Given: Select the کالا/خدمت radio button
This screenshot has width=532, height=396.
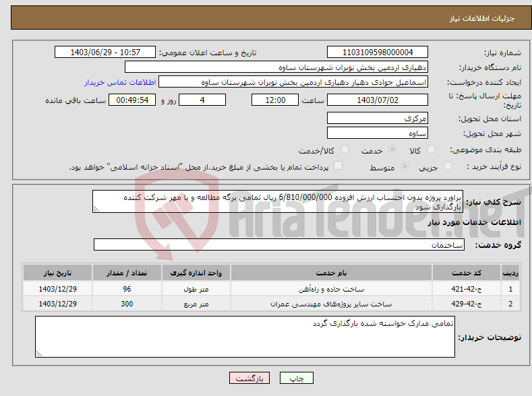Looking at the screenshot, I should pyautogui.click(x=345, y=150).
